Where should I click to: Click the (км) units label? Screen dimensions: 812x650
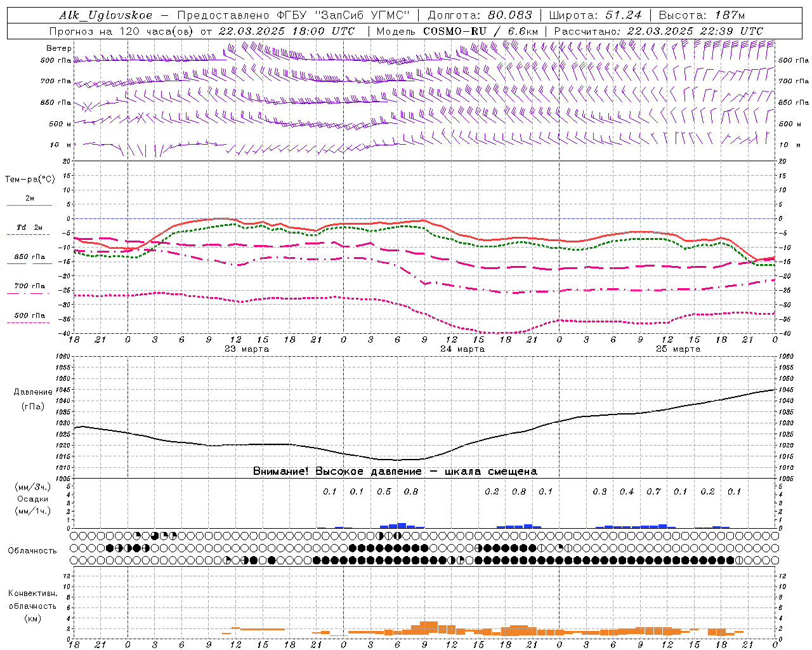(32, 618)
